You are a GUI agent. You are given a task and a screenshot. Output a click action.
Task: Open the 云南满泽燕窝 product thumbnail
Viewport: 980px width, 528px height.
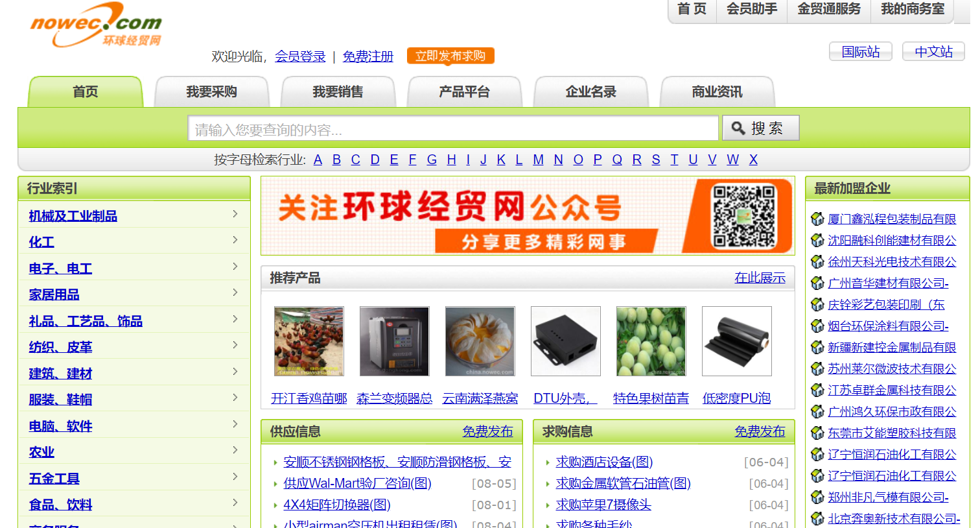pyautogui.click(x=480, y=342)
